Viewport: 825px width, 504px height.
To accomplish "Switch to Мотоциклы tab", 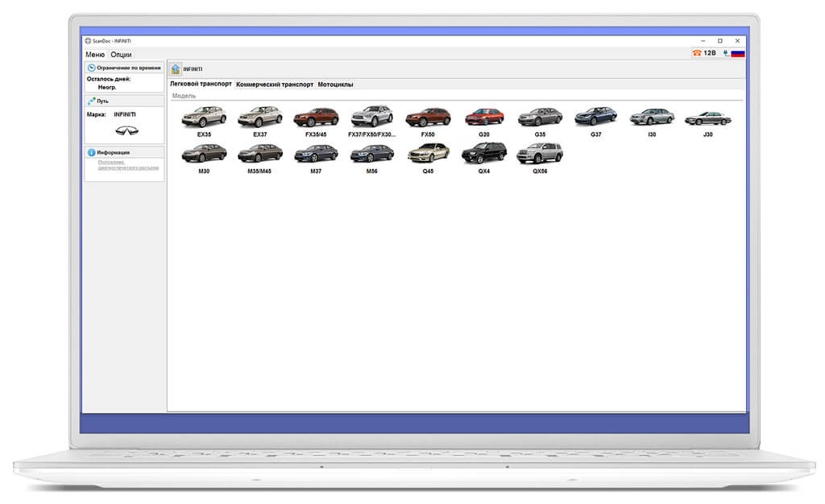I will tap(335, 84).
